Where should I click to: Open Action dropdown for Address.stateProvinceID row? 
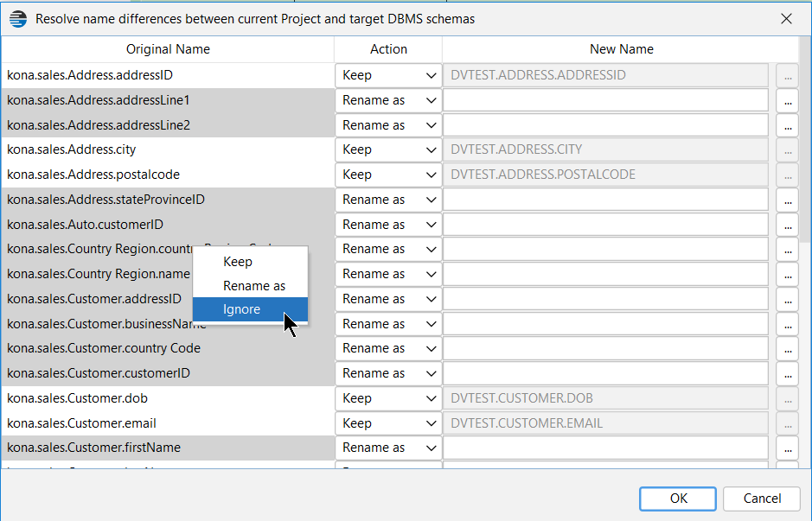click(388, 200)
